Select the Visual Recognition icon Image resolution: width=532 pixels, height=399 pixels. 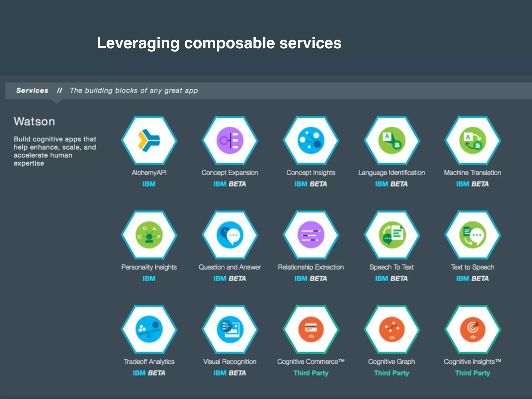(x=230, y=329)
